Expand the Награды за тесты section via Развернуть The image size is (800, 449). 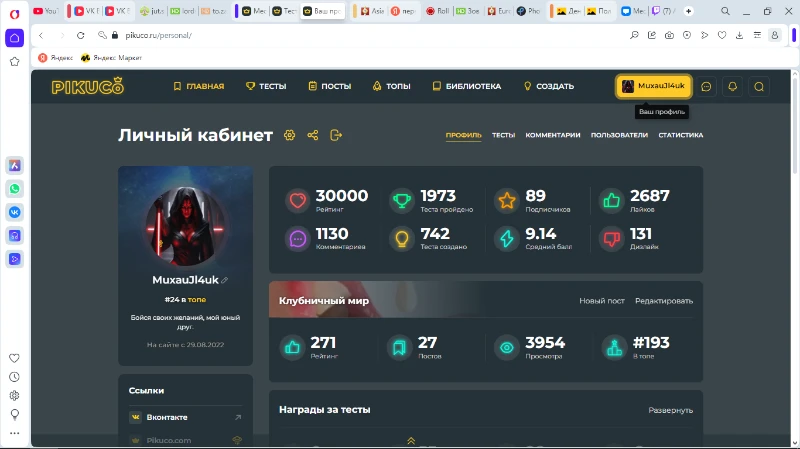click(x=670, y=410)
